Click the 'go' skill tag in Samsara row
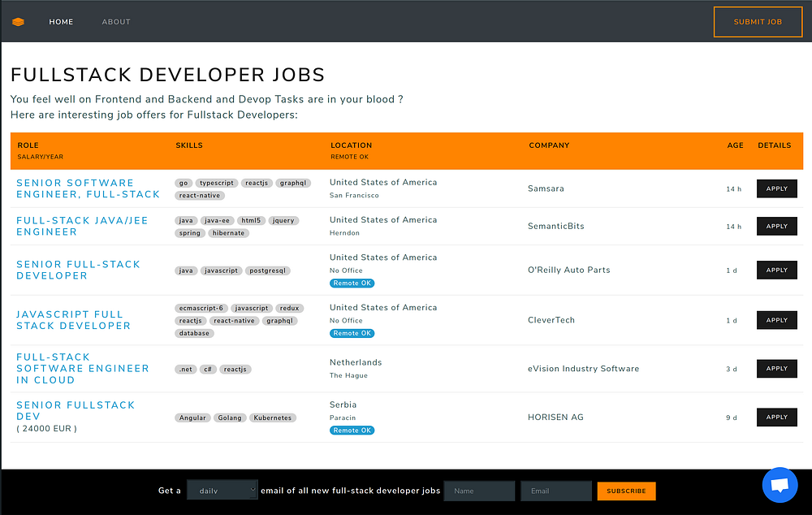This screenshot has height=515, width=812. click(184, 183)
